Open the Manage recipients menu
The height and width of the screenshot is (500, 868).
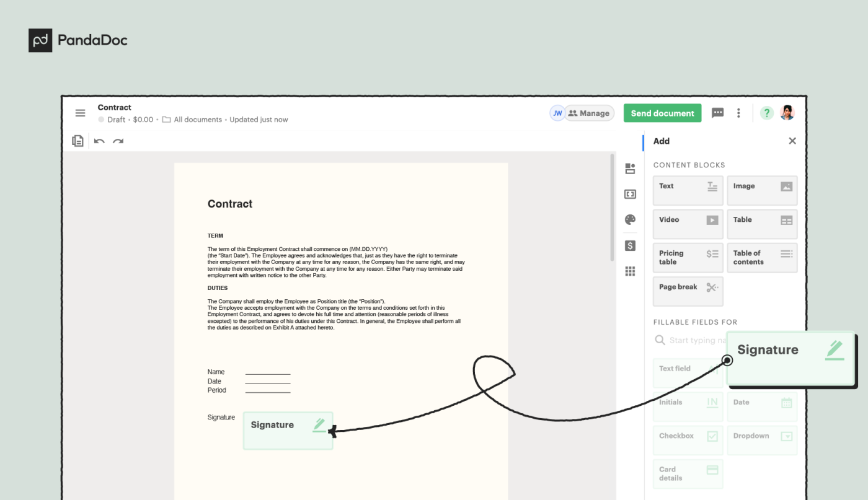[x=588, y=113]
